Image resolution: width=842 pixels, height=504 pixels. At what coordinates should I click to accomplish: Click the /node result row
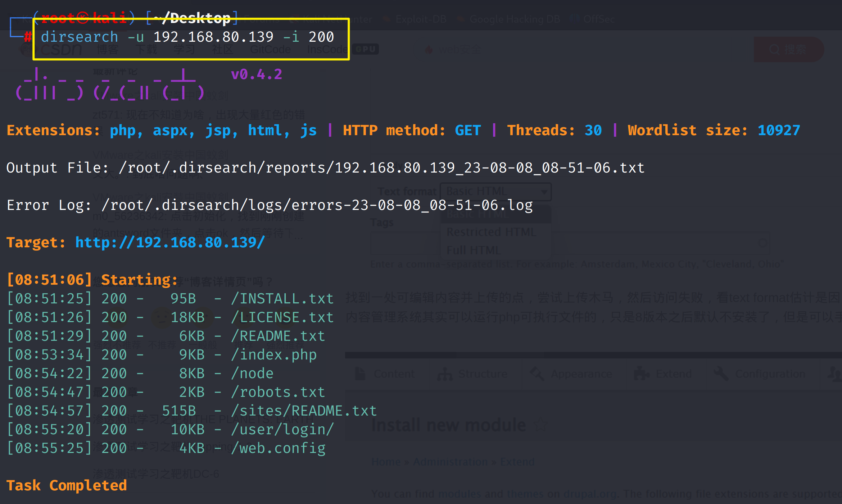140,374
